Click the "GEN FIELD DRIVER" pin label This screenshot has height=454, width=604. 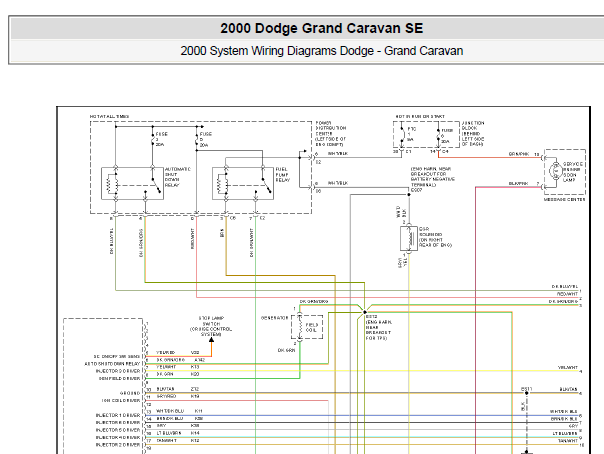tap(119, 379)
